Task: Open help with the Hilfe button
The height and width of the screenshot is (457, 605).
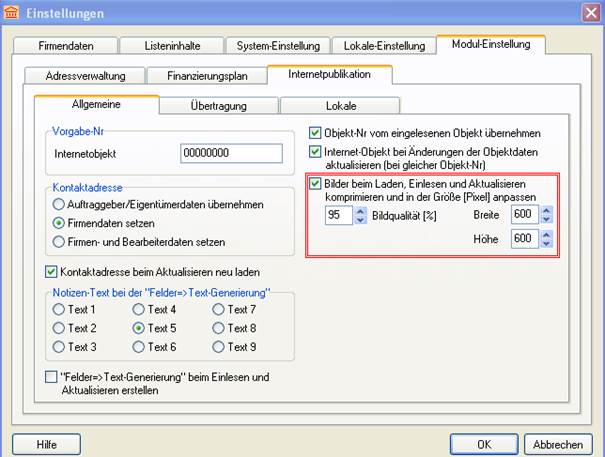Action: coord(47,444)
